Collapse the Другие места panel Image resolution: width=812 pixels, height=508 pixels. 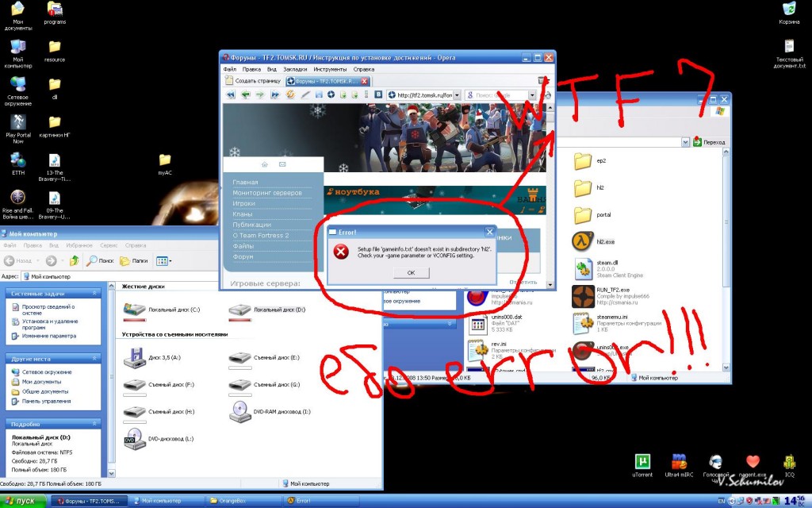pyautogui.click(x=94, y=358)
